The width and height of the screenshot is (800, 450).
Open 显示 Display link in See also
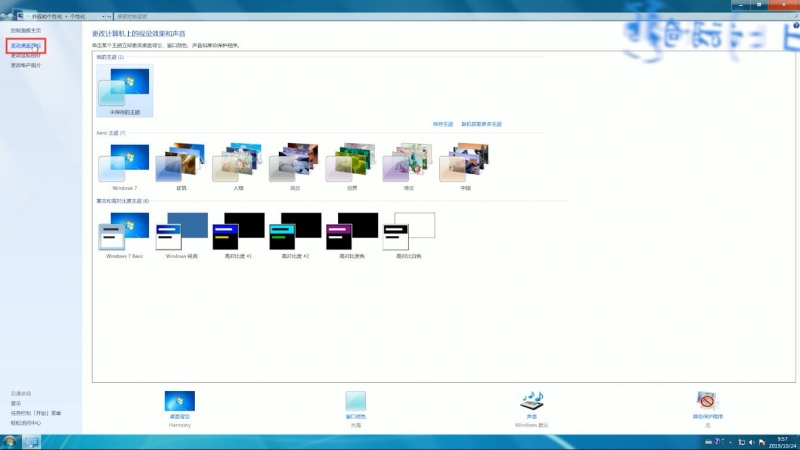pos(16,404)
